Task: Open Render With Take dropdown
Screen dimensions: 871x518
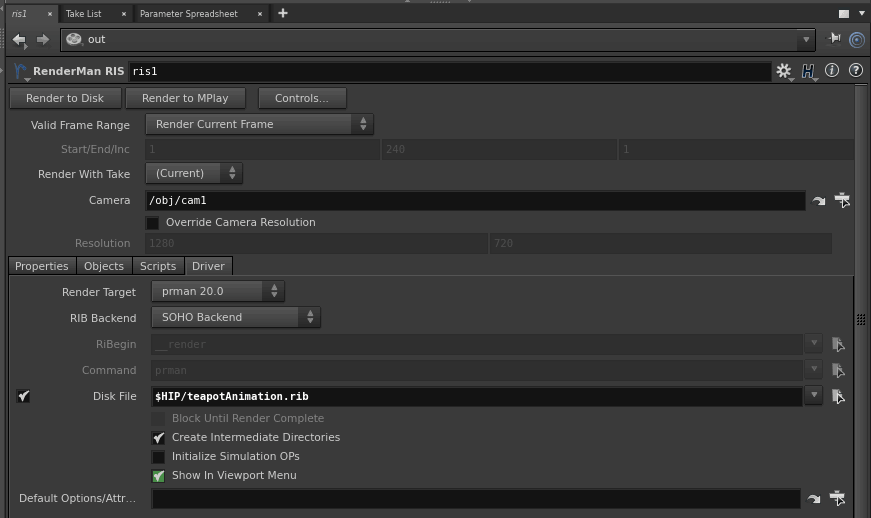Action: tap(194, 173)
